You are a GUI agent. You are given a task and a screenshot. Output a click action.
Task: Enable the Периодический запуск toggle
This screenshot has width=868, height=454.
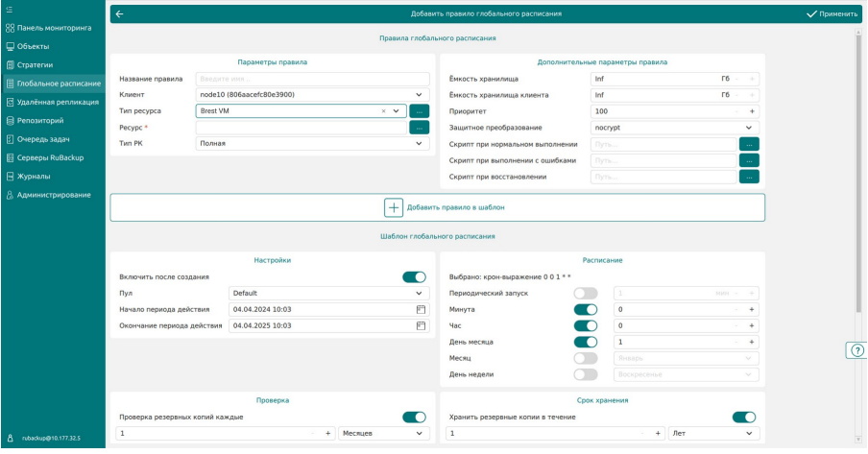point(586,293)
